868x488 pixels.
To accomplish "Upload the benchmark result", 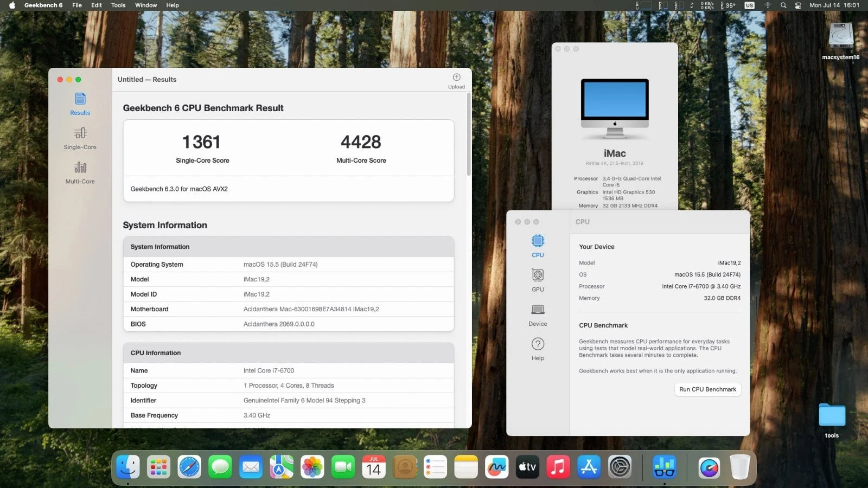I will (456, 81).
